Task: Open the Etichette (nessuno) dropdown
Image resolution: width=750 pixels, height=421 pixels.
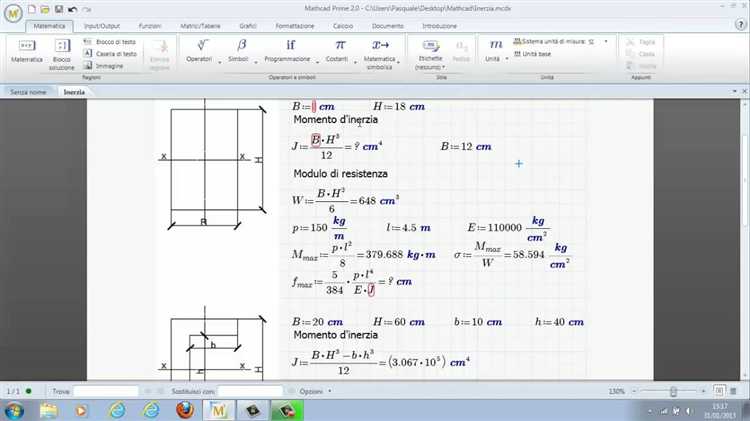Action: coord(430,67)
